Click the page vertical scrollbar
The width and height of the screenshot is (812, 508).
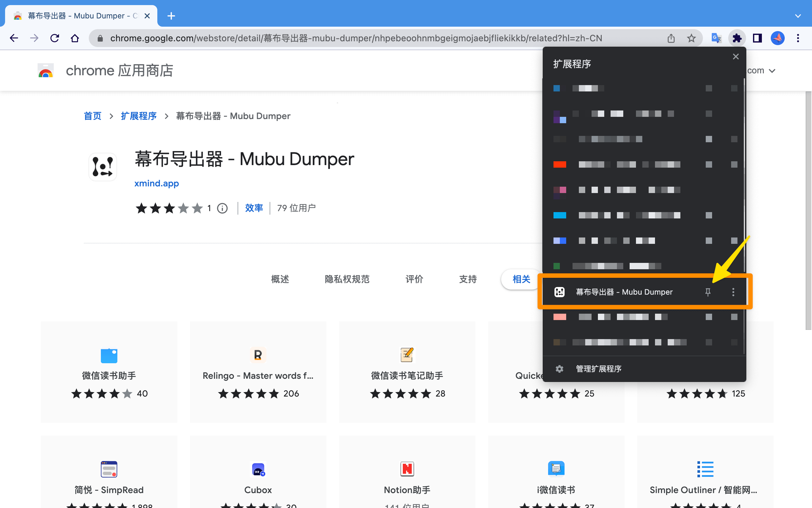[808, 211]
